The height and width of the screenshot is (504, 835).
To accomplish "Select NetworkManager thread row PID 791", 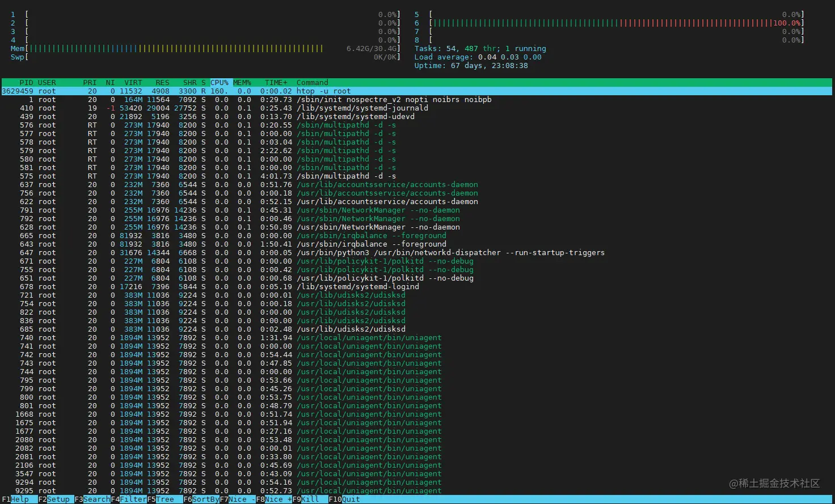I will (x=417, y=210).
